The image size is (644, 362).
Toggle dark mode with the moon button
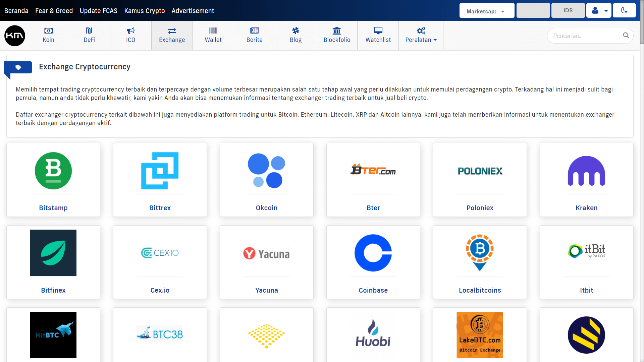[x=624, y=10]
